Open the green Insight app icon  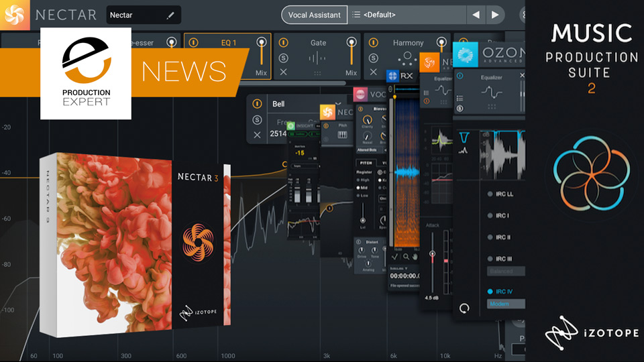tap(290, 126)
